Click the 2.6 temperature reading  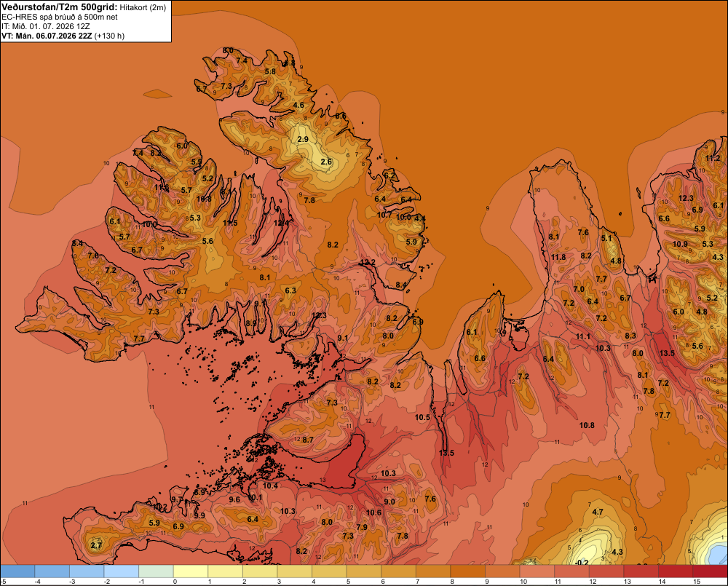(x=326, y=162)
